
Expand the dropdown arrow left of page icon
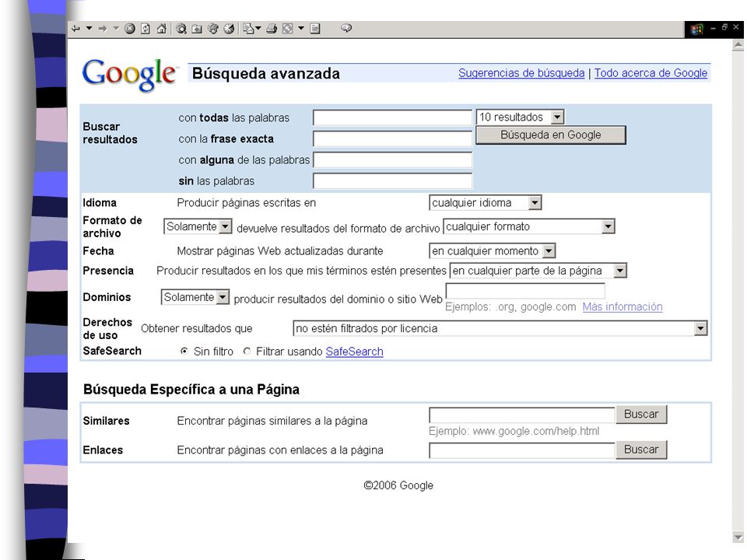pos(301,28)
